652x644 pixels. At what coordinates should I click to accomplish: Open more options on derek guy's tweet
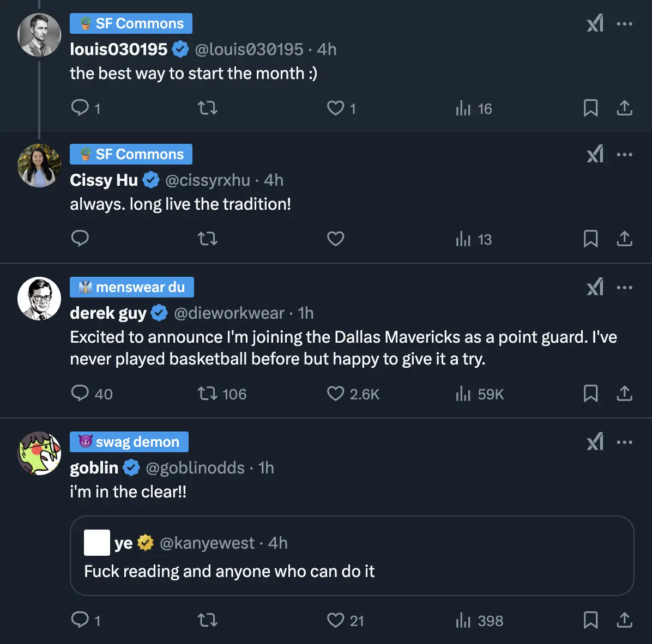[624, 288]
